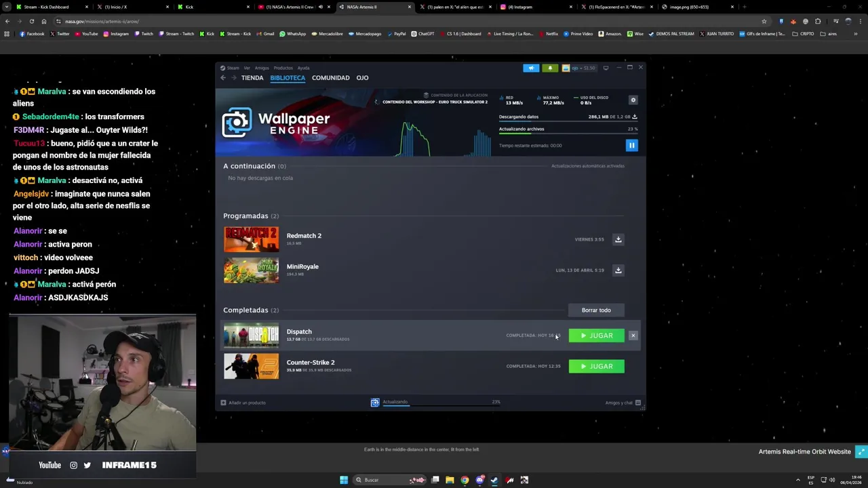The height and width of the screenshot is (488, 868).
Task: Open the CRIPTO bookmarks folder
Action: pyautogui.click(x=803, y=34)
